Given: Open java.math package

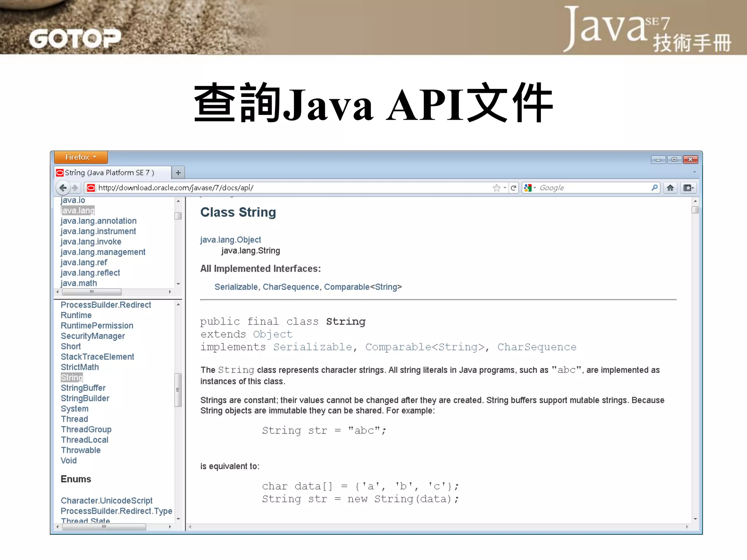Looking at the screenshot, I should pos(79,283).
